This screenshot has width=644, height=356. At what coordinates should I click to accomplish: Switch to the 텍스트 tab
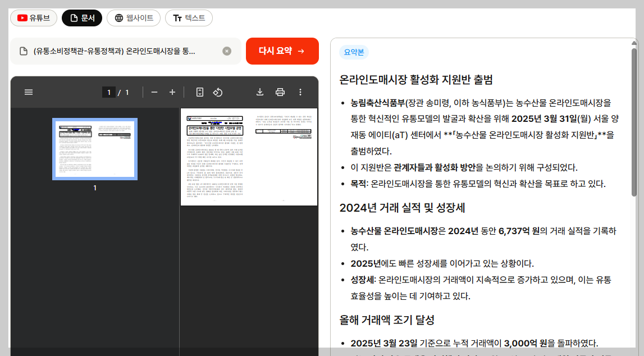188,17
